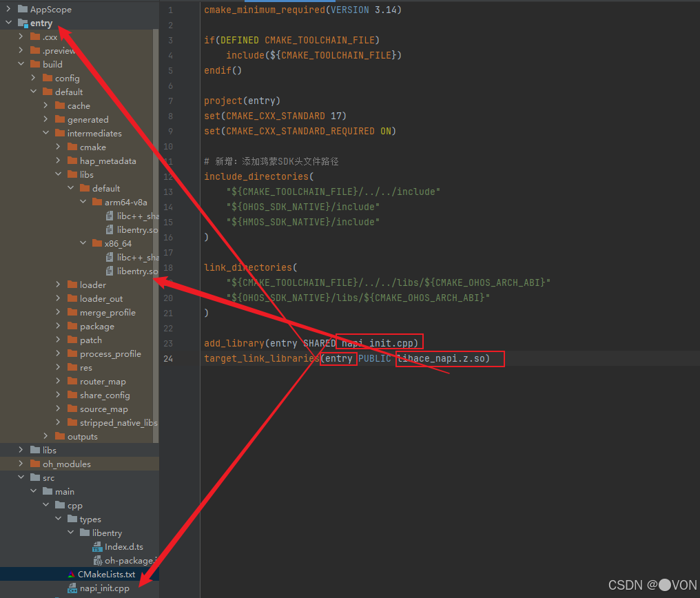
Task: Collapse the cpp folder
Action: 46,505
